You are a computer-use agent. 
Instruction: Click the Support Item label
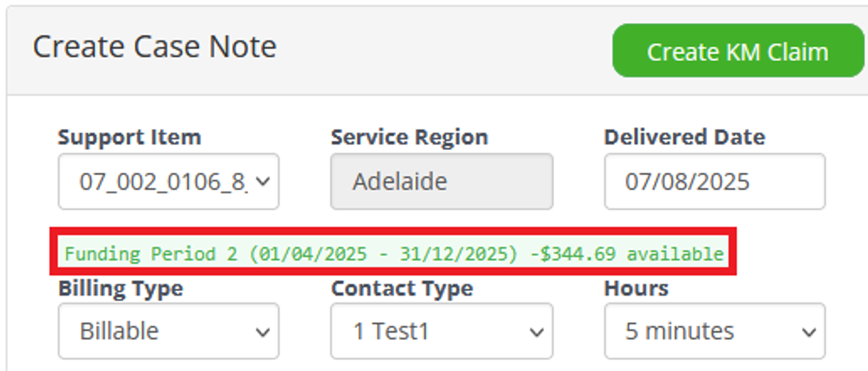point(129,137)
